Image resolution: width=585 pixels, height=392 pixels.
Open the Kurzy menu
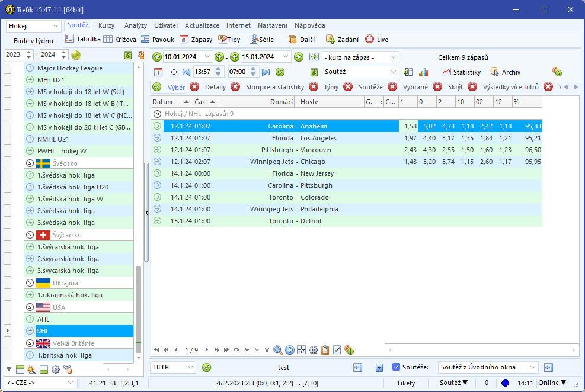[x=106, y=25]
